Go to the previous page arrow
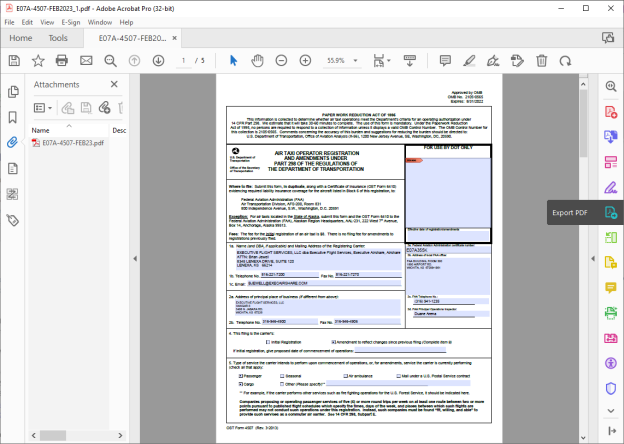624x444 pixels. [135, 60]
